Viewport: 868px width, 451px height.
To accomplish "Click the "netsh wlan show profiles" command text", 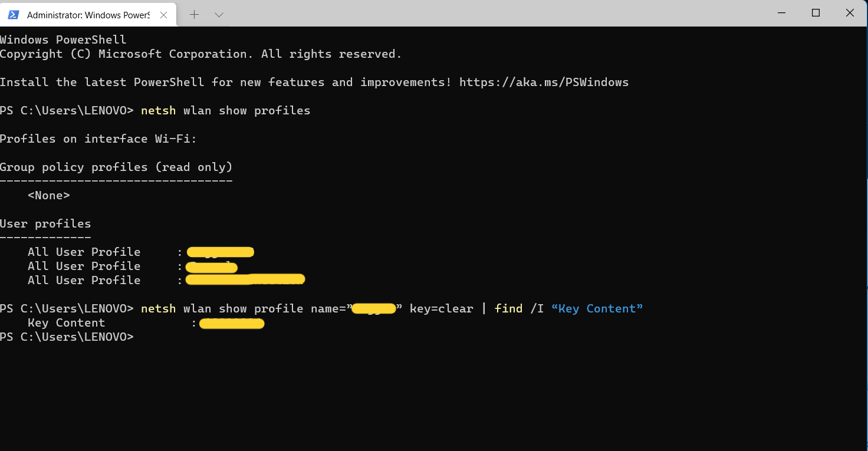I will (x=225, y=110).
